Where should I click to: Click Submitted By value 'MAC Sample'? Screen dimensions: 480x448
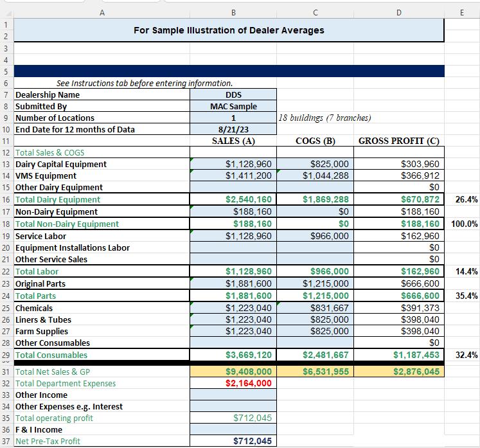tap(233, 106)
